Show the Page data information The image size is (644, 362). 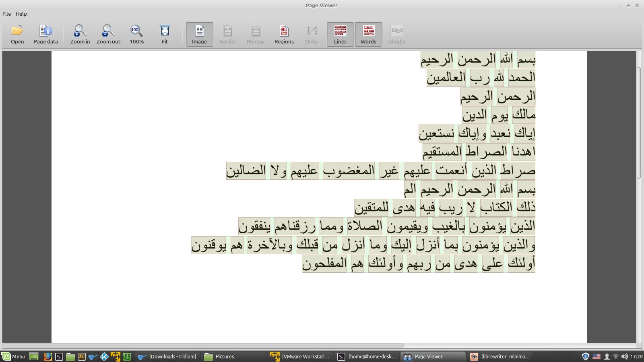pyautogui.click(x=46, y=34)
